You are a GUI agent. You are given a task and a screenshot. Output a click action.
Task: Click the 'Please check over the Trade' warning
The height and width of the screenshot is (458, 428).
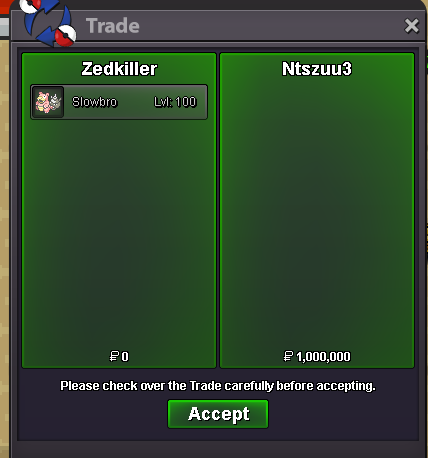(x=218, y=386)
